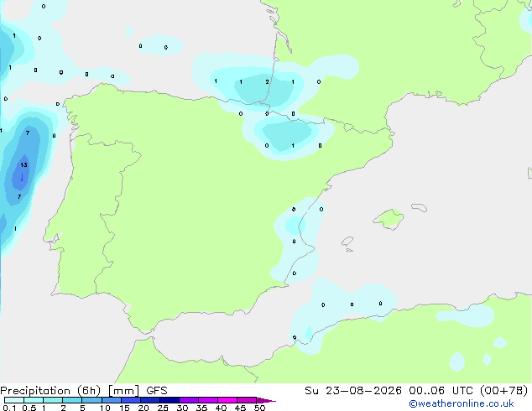
Task: Click the legend swatch between 25 and 30
Action: (x=170, y=400)
